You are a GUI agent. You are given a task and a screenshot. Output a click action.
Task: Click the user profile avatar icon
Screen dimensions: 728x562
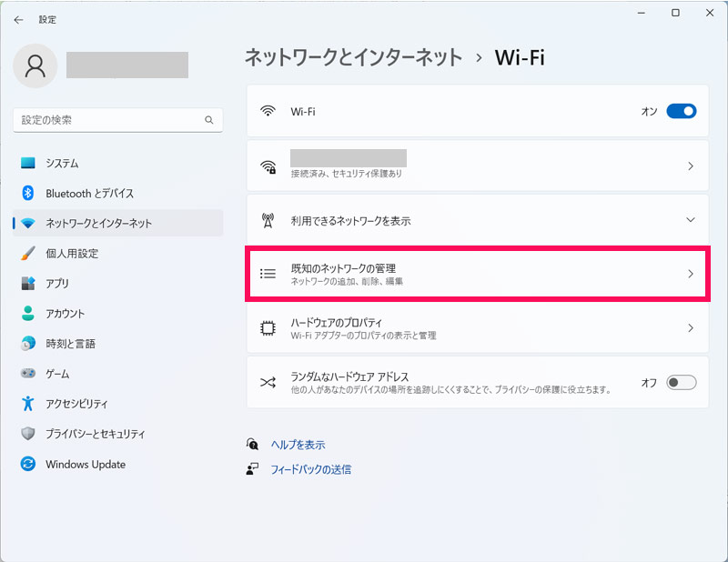(x=35, y=65)
